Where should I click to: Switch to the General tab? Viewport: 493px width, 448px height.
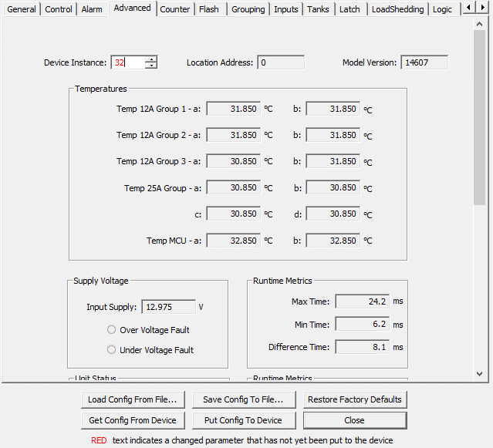tap(22, 9)
